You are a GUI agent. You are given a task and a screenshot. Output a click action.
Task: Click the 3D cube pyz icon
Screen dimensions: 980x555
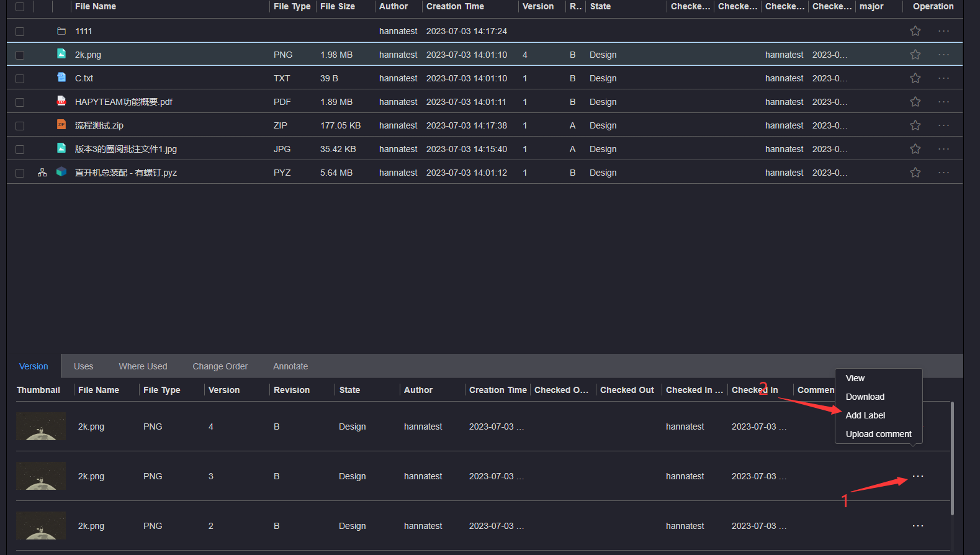coord(61,172)
